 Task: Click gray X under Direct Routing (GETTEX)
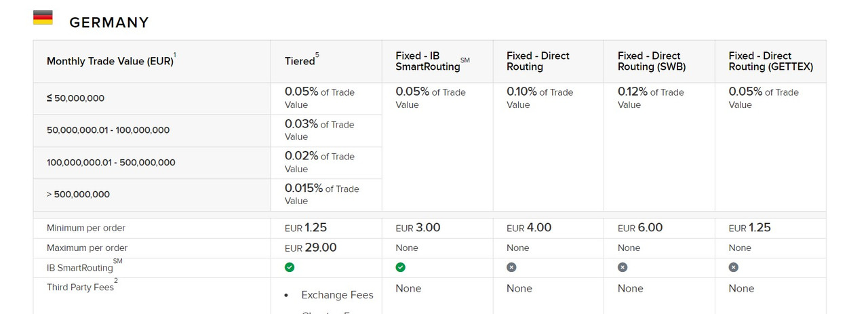(x=733, y=267)
